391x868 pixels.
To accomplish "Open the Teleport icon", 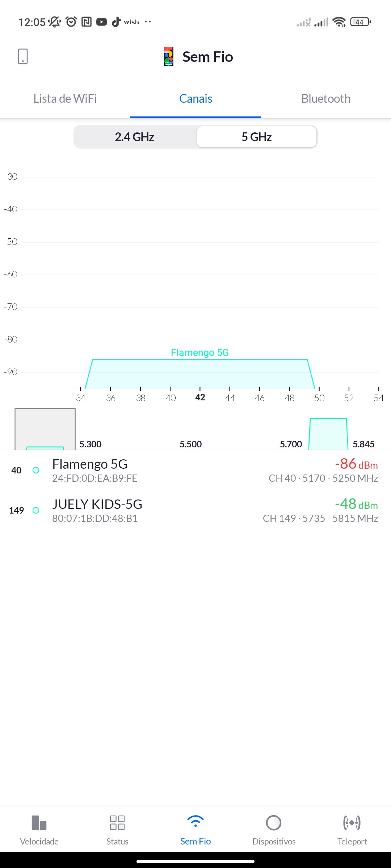I will 352,823.
